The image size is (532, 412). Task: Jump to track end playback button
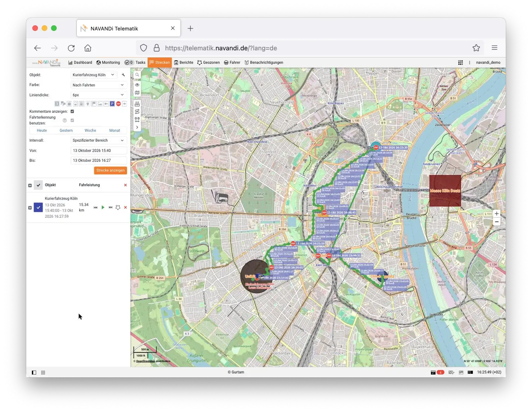110,207
